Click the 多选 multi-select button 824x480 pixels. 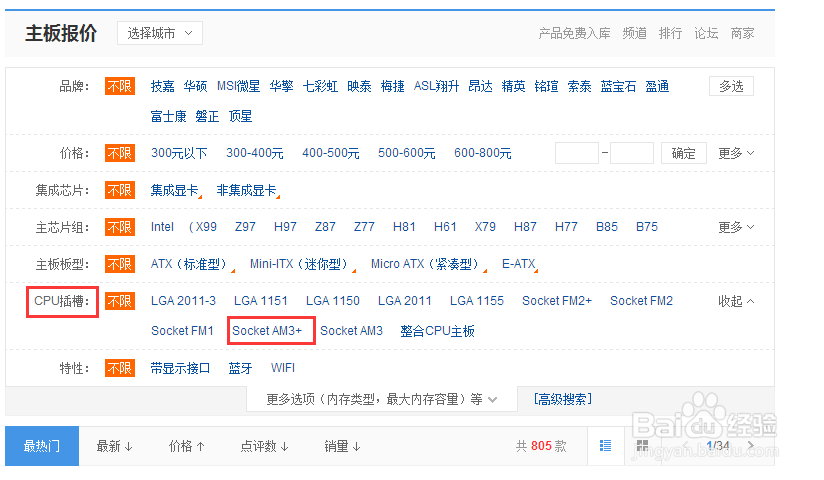point(731,86)
